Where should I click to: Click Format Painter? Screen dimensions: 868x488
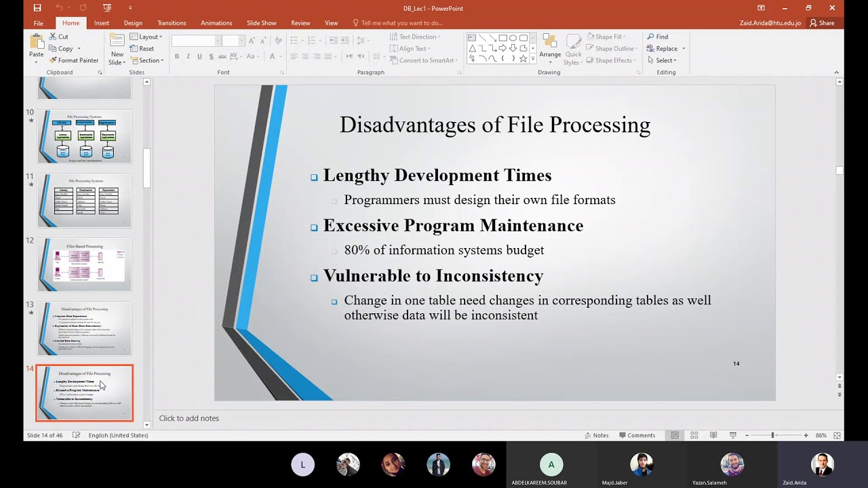click(73, 60)
